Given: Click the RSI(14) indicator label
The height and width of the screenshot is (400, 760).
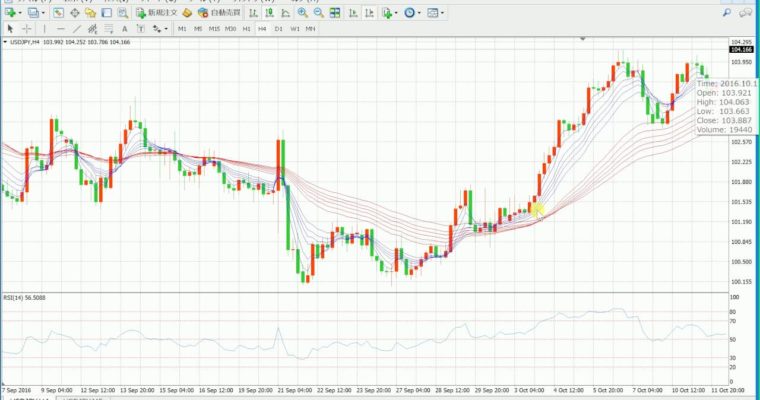Looking at the screenshot, I should point(26,299).
